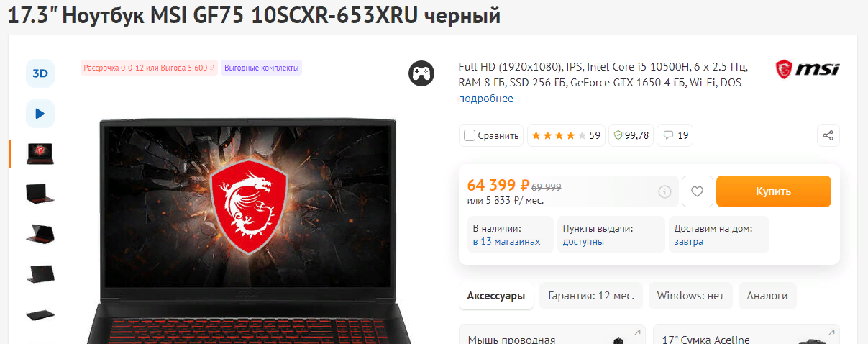Screen dimensions: 868x344
Task: Select the first laptop front-view thumbnail
Action: [40, 153]
